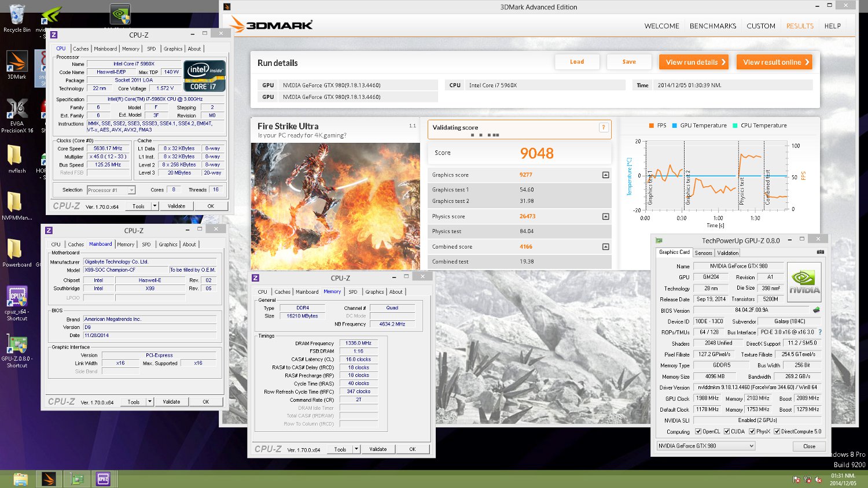The image size is (868, 488).
Task: Open the GPU selection dropdown in GPU-Z
Action: point(706,446)
